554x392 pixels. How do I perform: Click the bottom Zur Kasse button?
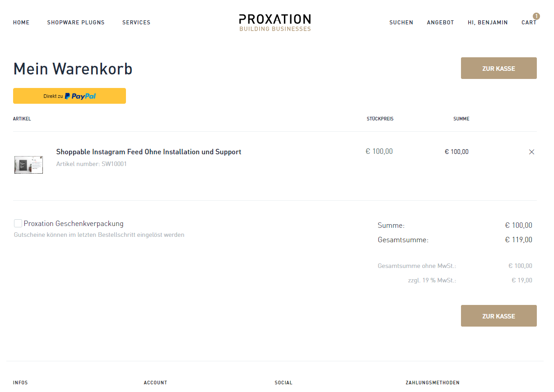pyautogui.click(x=498, y=316)
